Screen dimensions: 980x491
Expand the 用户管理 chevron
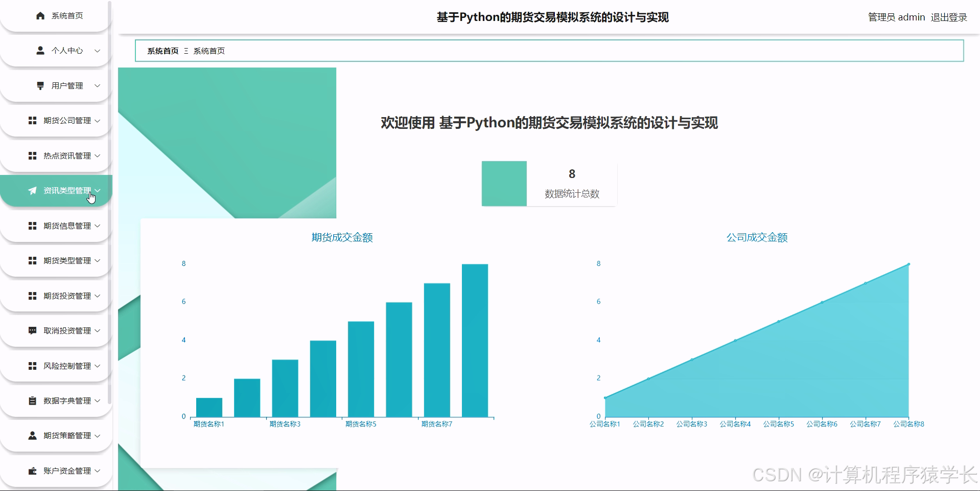(97, 86)
